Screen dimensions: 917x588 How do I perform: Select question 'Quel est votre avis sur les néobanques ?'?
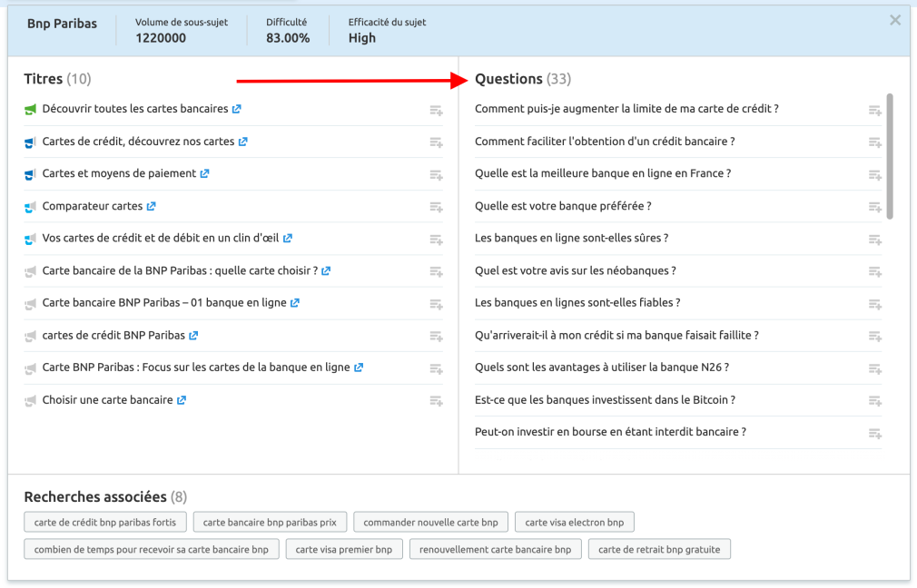[576, 271]
